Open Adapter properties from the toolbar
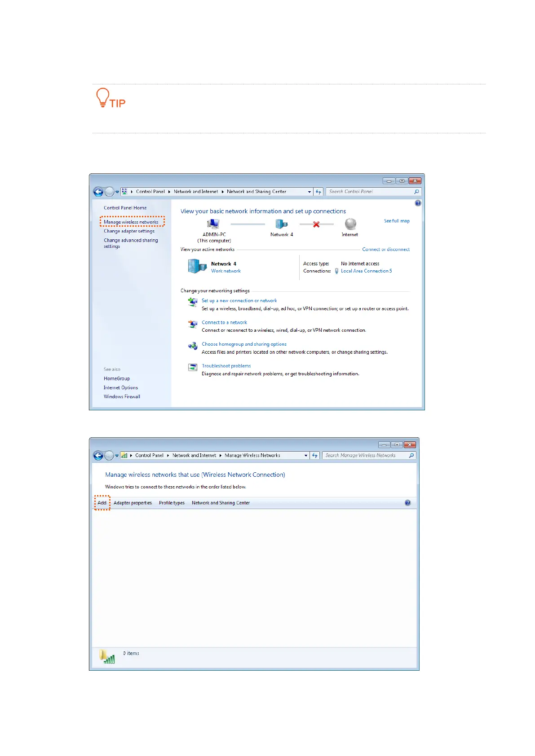535x756 pixels. [x=133, y=503]
